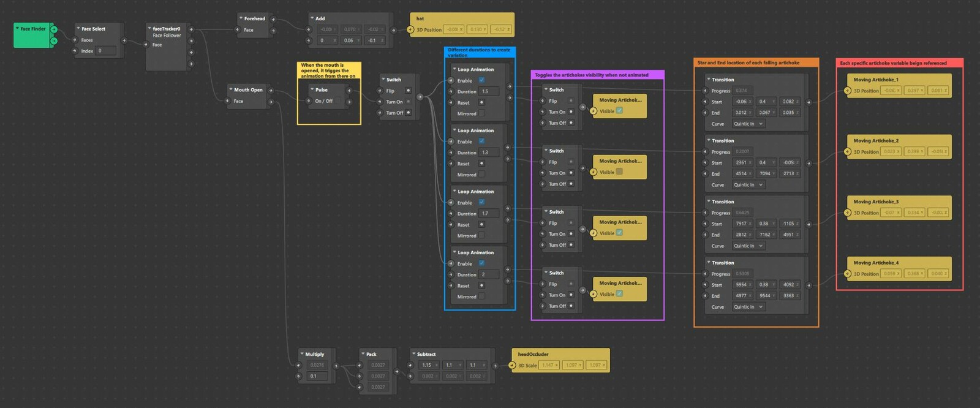Click output port of the last Transition node

[x=809, y=285]
